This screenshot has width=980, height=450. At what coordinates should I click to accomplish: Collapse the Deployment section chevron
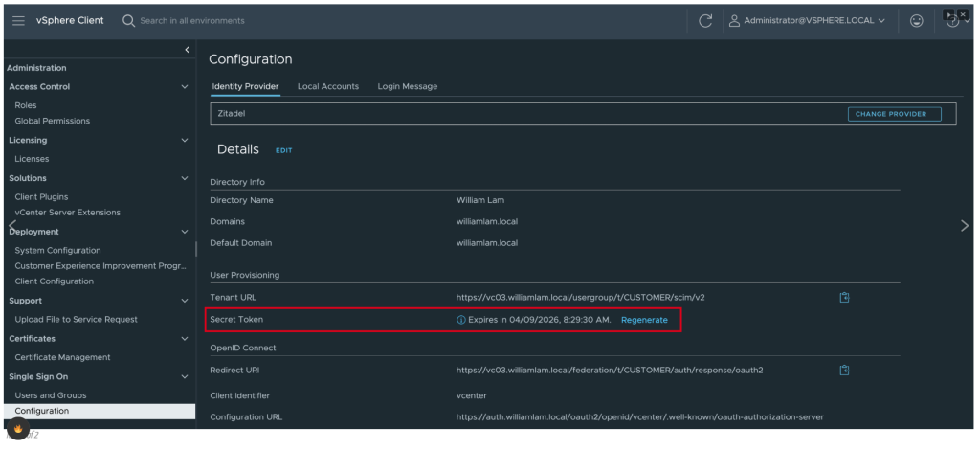(x=185, y=232)
